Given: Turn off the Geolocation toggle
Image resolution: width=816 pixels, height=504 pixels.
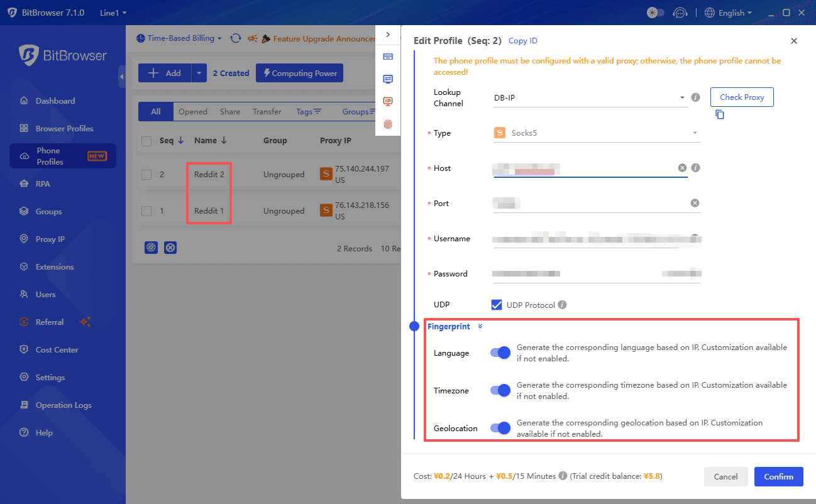Looking at the screenshot, I should 500,429.
